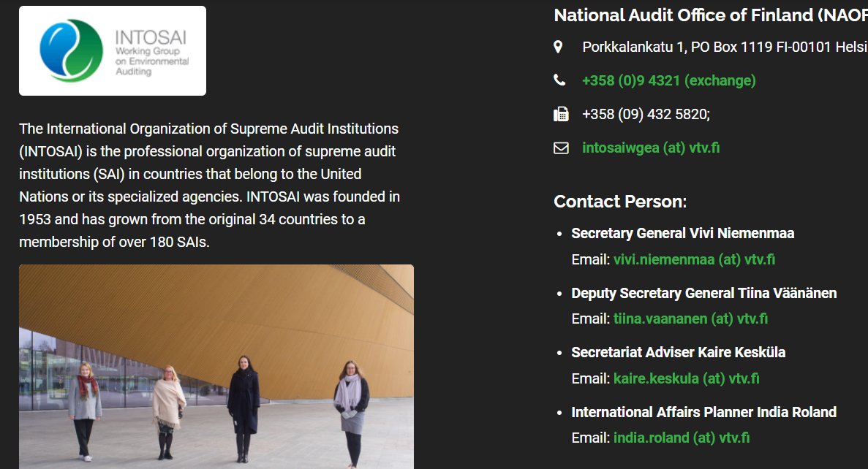
Task: Click Secretariat Adviser Kaire Kesküla name
Action: point(678,352)
